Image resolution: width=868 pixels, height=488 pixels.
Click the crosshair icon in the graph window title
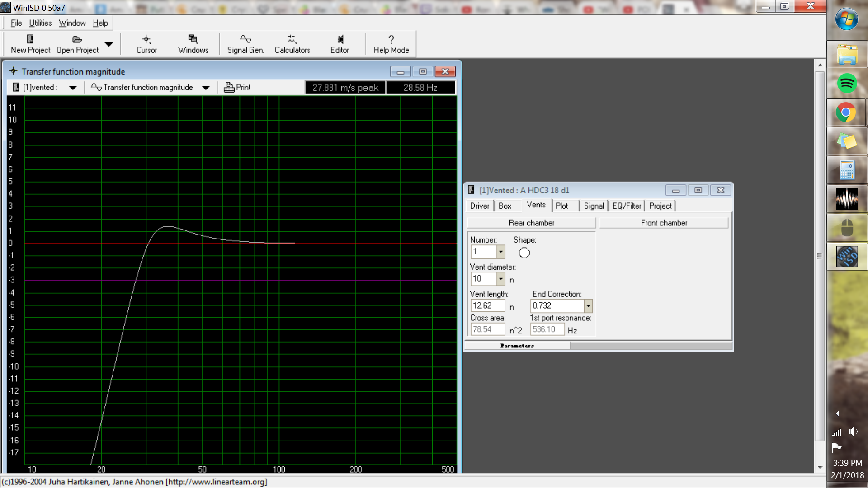(13, 71)
